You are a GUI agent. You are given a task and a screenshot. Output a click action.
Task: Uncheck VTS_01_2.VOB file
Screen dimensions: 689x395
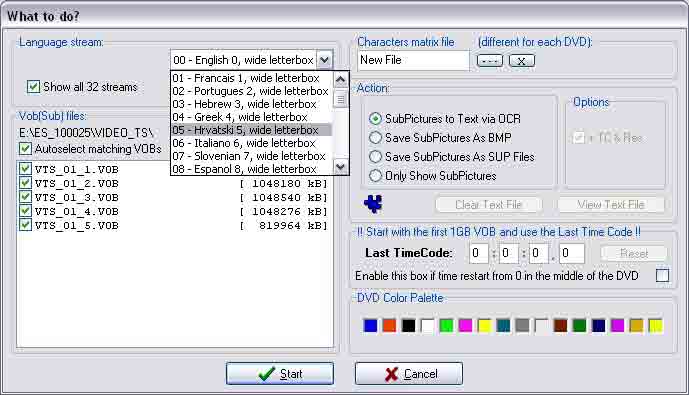tap(25, 183)
